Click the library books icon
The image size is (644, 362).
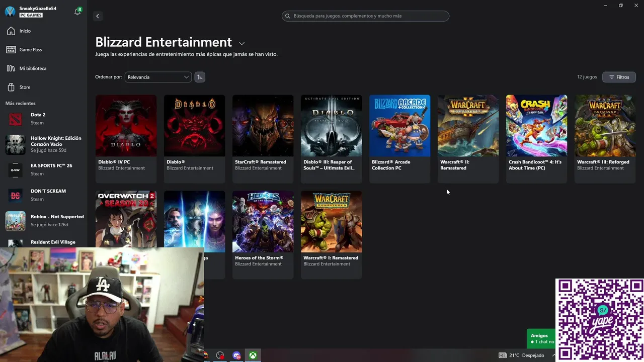coord(11,68)
